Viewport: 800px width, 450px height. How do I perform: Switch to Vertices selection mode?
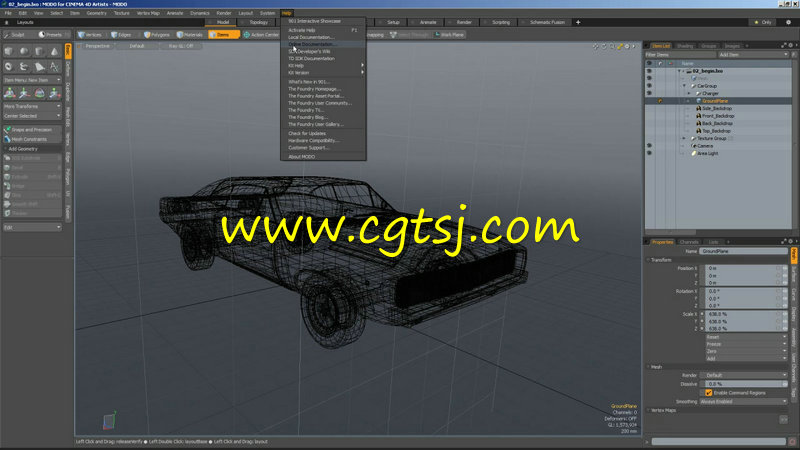point(90,35)
